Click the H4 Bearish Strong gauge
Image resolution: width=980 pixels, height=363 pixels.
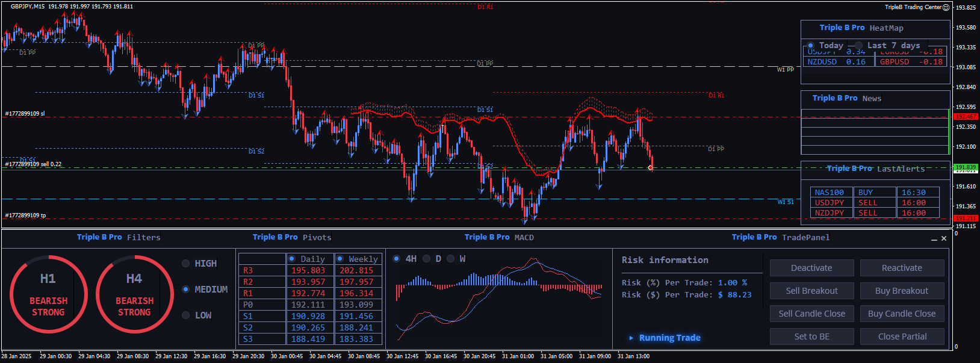tap(135, 294)
